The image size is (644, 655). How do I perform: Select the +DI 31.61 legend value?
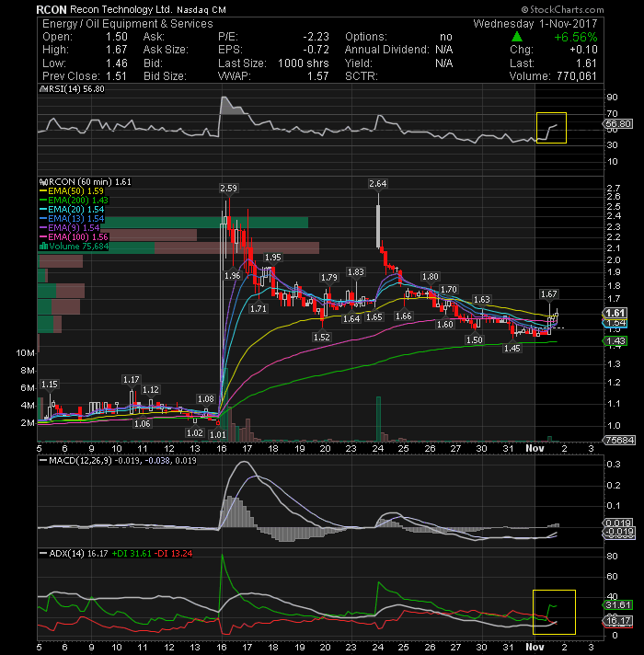click(x=132, y=554)
